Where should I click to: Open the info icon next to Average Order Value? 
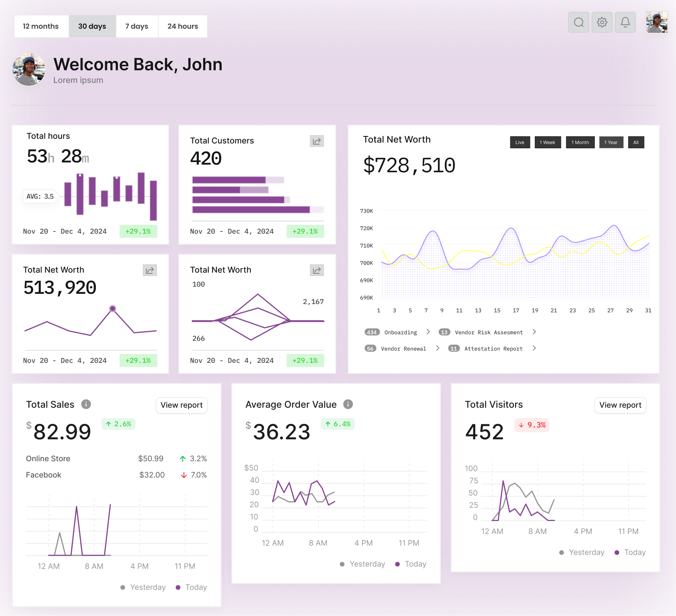pyautogui.click(x=347, y=404)
